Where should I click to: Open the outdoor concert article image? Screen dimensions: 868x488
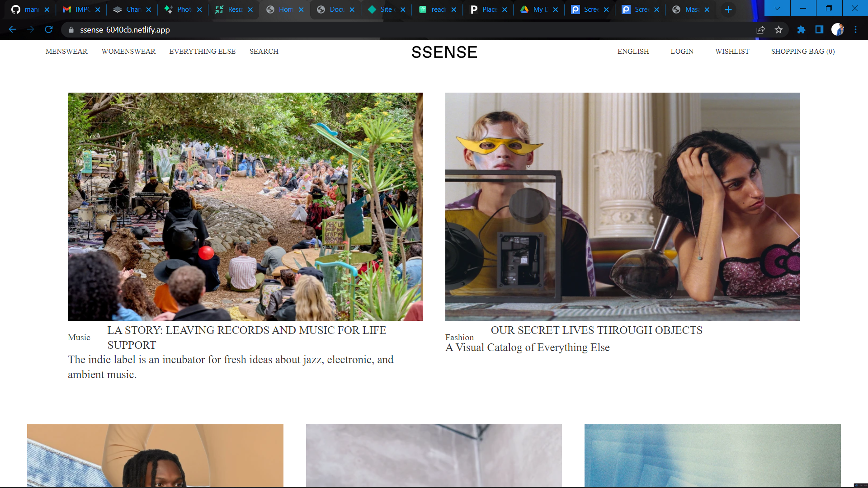click(x=245, y=206)
